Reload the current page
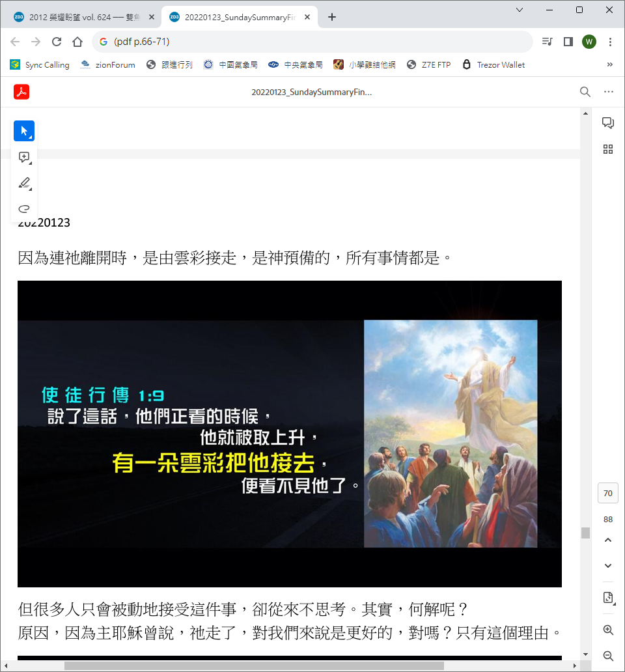The image size is (625, 672). click(57, 42)
